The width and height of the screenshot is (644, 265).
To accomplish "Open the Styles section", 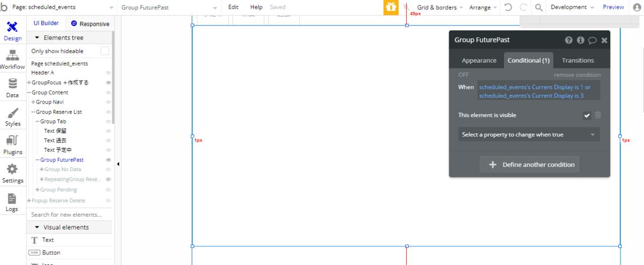I will pos(13,116).
